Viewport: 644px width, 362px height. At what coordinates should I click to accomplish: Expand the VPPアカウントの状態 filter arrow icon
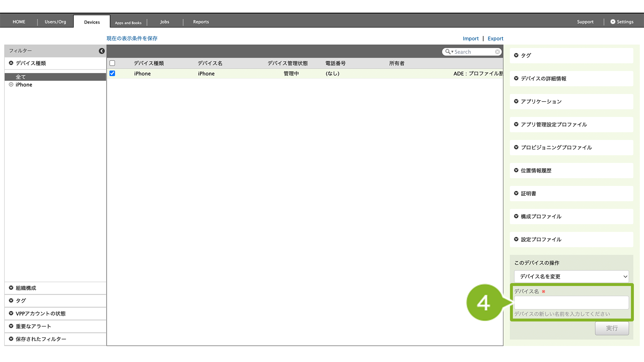(11, 313)
